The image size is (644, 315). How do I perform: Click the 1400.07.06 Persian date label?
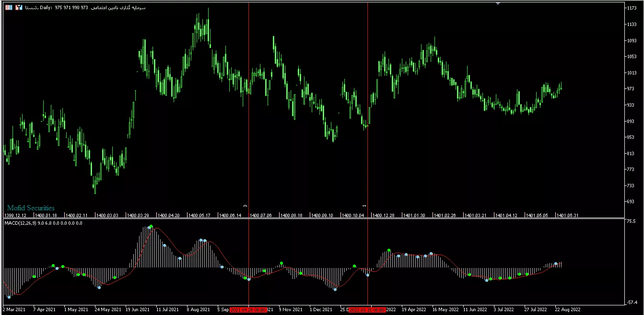(x=261, y=216)
